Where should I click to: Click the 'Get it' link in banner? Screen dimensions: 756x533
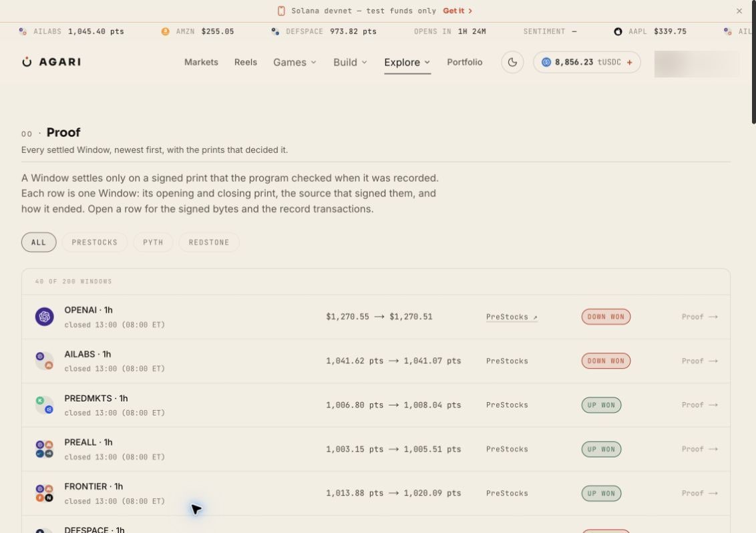pos(457,11)
